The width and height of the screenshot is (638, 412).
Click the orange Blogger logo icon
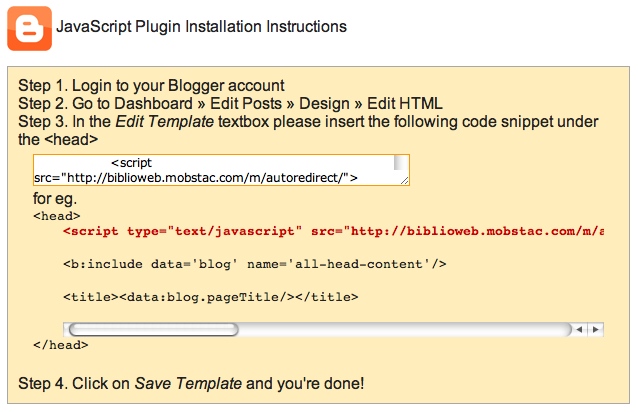point(28,28)
